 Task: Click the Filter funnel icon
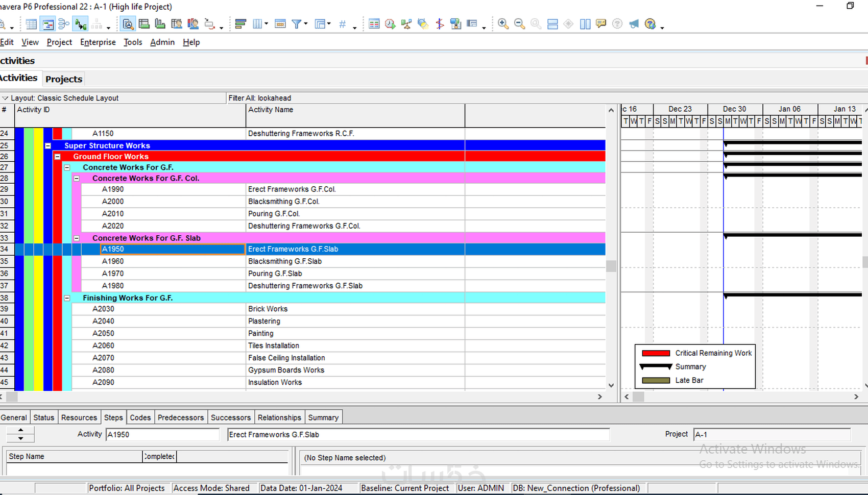click(x=296, y=24)
